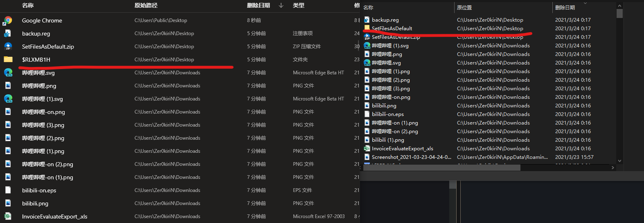Click the horizontal scrollbar right arrow
This screenshot has height=223, width=644.
[x=612, y=167]
